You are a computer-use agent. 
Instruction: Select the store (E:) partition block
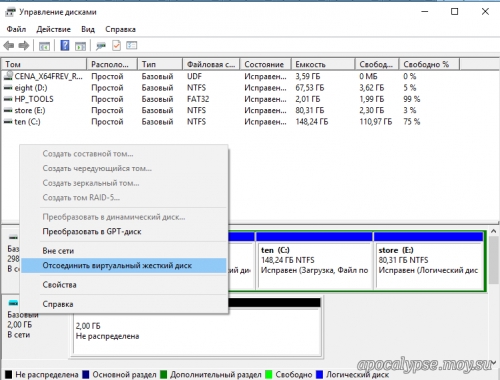pos(429,260)
